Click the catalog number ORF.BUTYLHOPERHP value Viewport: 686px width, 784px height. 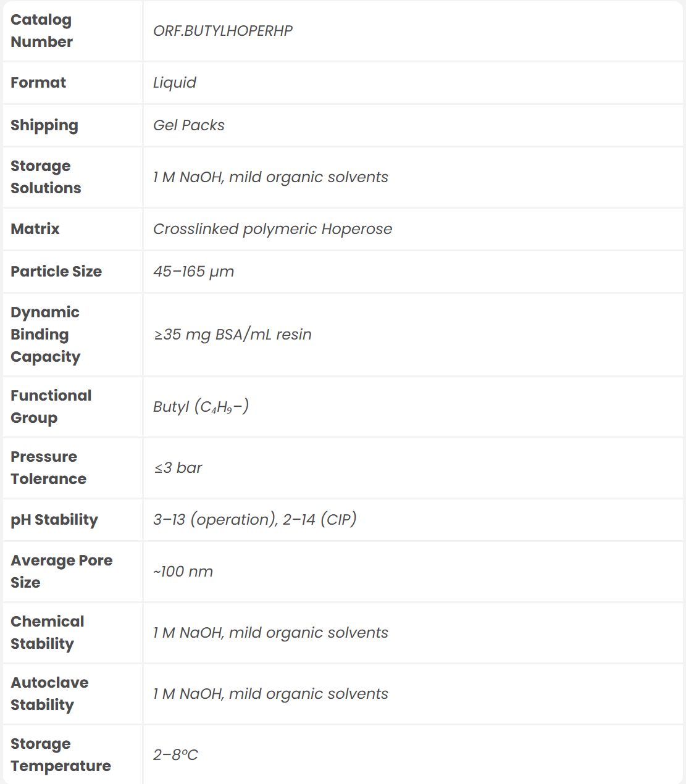(223, 31)
